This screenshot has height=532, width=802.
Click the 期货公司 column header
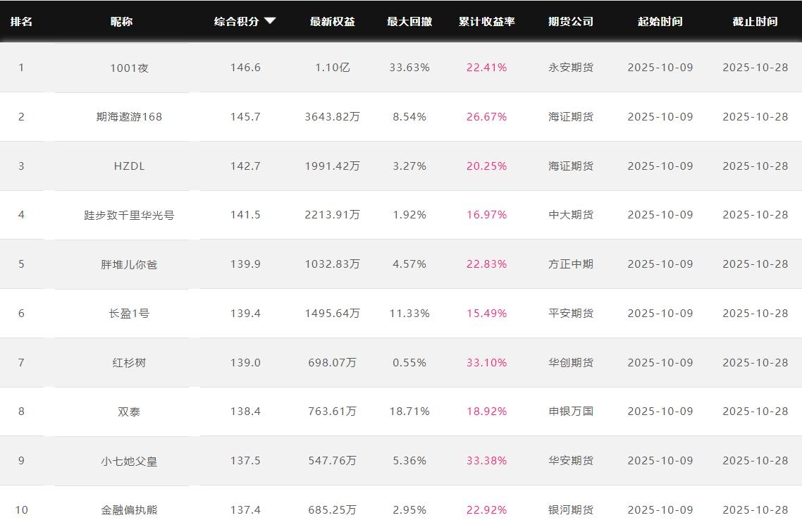[571, 21]
